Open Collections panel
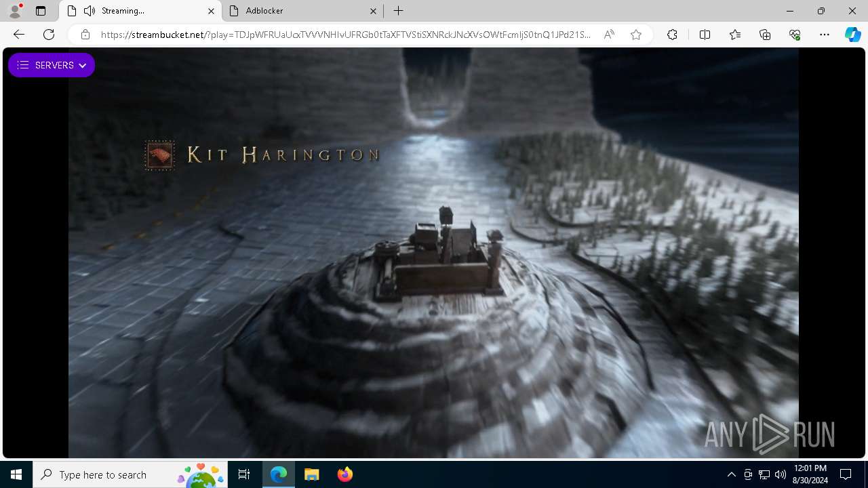The width and height of the screenshot is (868, 488). tap(765, 35)
